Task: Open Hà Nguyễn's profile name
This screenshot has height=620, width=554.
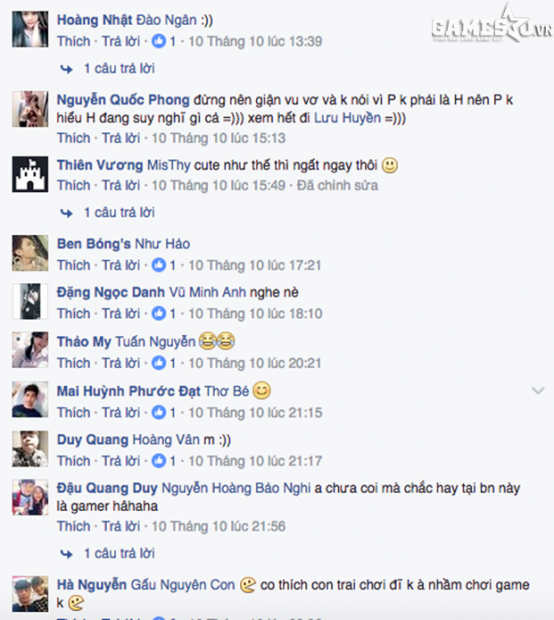Action: (x=92, y=584)
